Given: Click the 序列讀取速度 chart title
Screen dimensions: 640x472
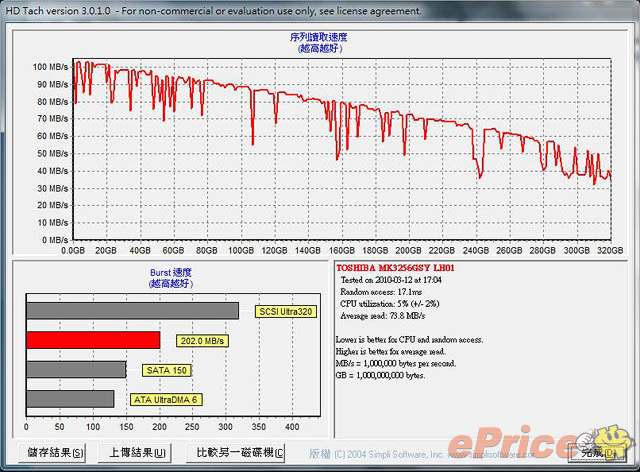Looking at the screenshot, I should tap(318, 37).
